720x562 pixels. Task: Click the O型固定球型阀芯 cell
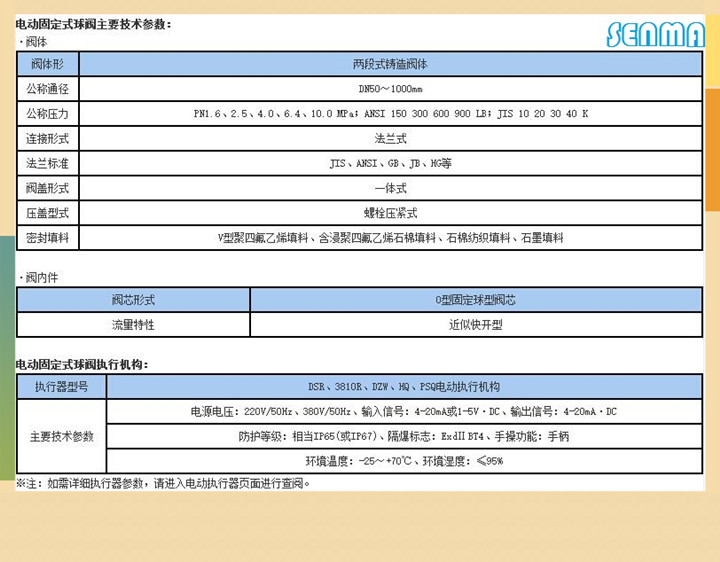(476, 300)
